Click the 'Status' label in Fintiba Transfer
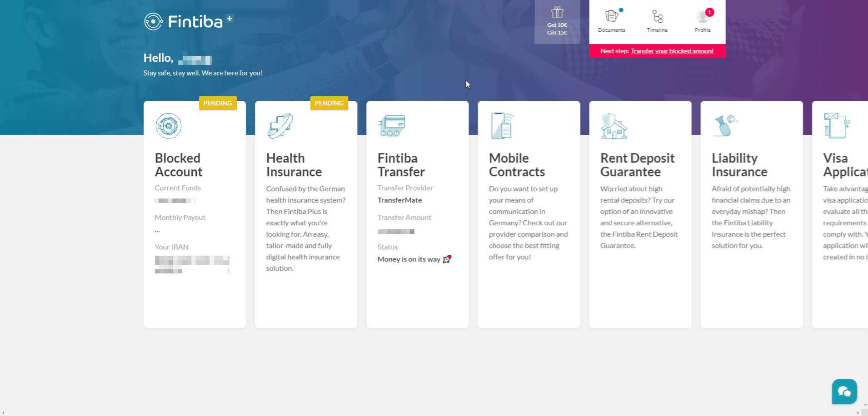 (x=388, y=247)
